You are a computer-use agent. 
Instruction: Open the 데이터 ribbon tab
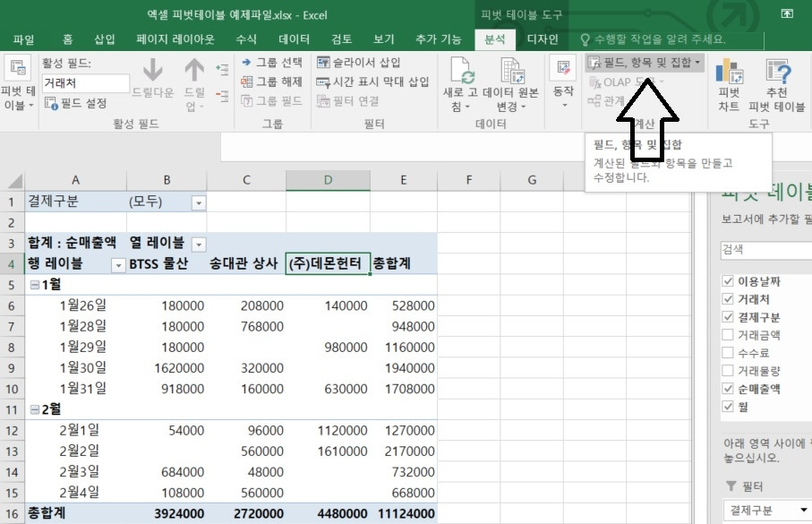[x=295, y=39]
